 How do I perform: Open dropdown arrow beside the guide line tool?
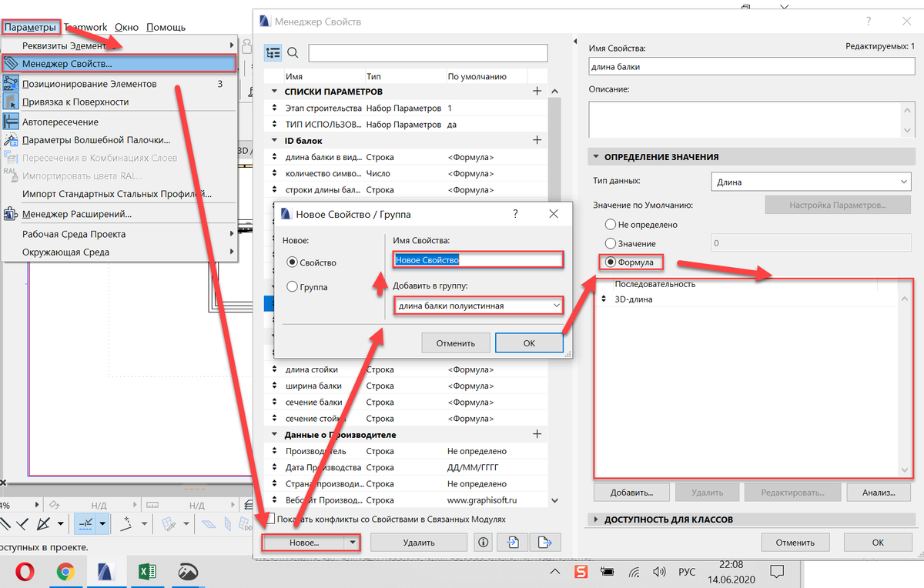click(x=102, y=524)
